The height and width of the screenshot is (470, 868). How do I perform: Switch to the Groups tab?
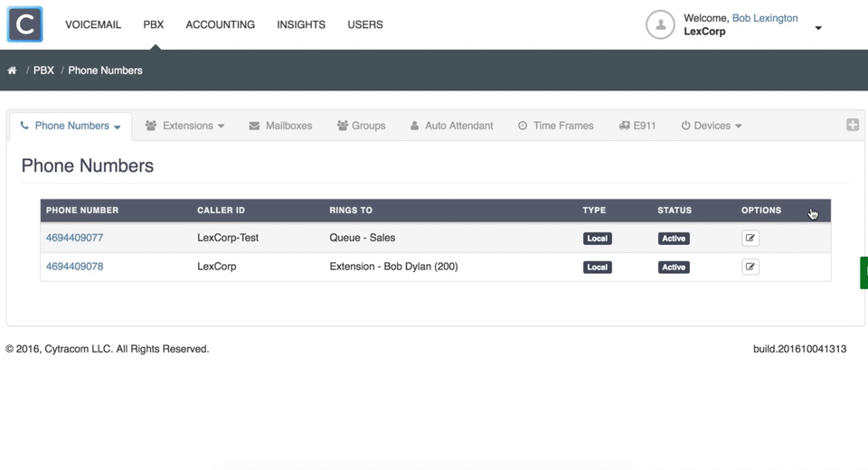(x=361, y=126)
